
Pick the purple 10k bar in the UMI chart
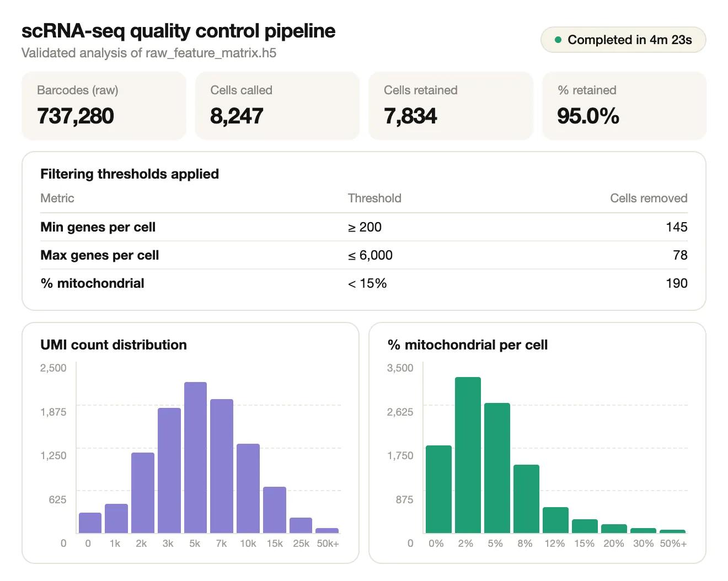coord(248,488)
